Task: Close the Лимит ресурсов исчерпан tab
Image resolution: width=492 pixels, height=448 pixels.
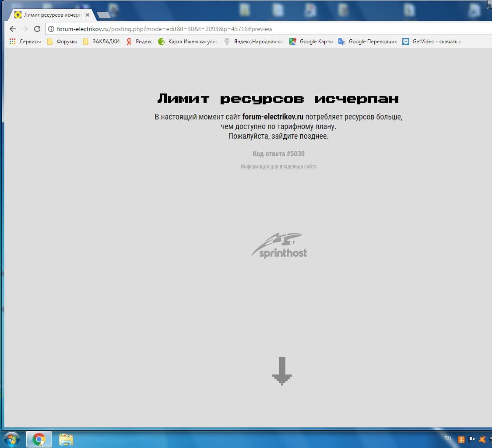Action: click(88, 15)
